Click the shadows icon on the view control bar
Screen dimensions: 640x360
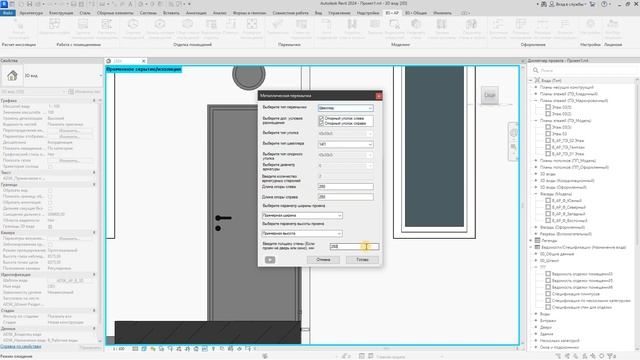[161, 349]
